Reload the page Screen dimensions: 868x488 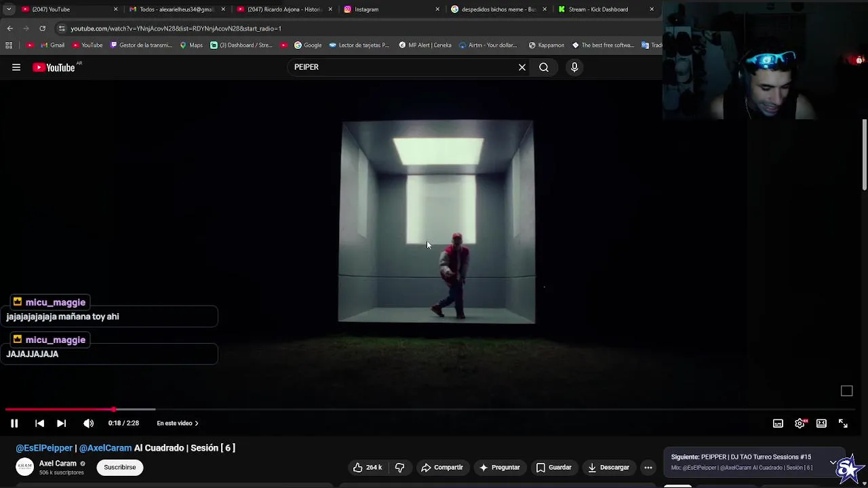pyautogui.click(x=42, y=28)
